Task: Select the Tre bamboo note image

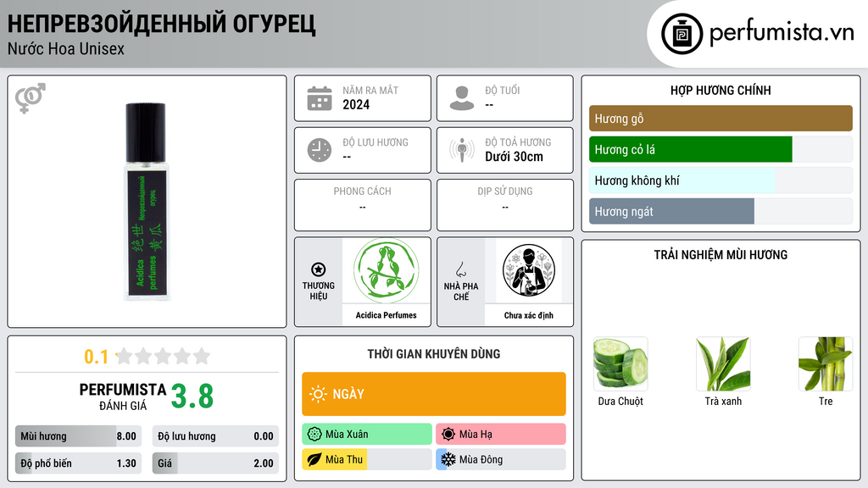Action: click(826, 364)
